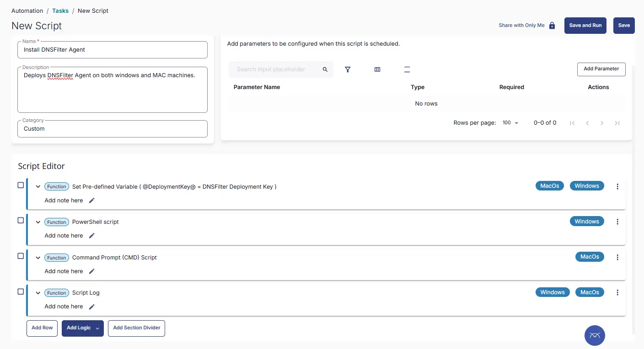Edit note for PowerShell script row

pos(91,236)
